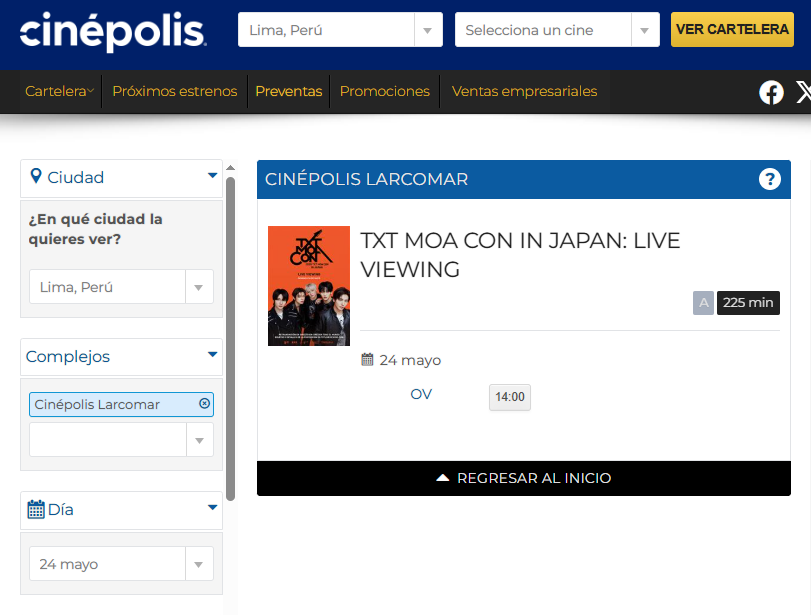
Task: Click the A rating badge
Action: tap(703, 303)
